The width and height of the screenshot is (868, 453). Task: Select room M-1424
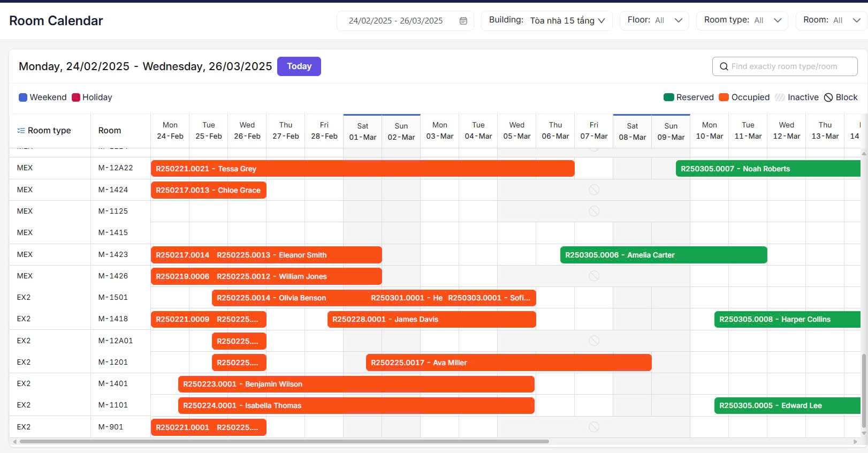click(113, 190)
